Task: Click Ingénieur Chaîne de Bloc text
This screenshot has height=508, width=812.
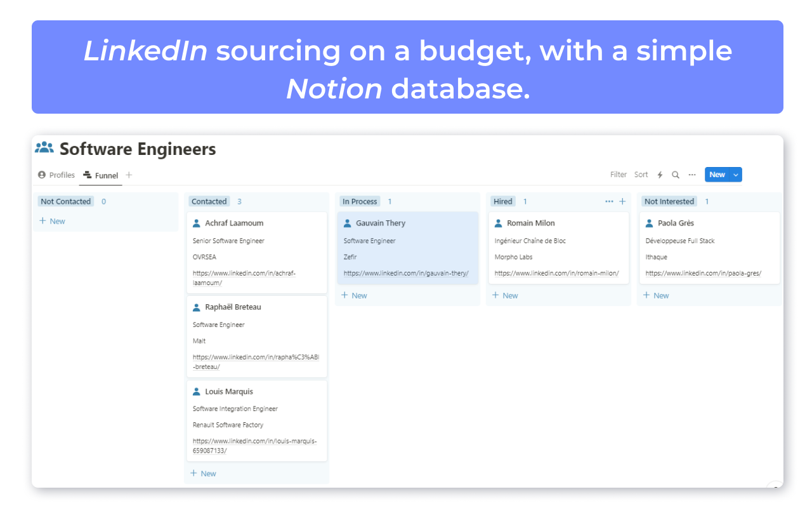Action: 530,241
